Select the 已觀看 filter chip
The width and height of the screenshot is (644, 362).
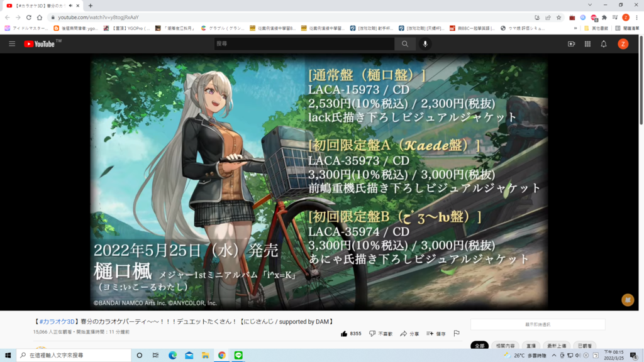click(x=585, y=346)
